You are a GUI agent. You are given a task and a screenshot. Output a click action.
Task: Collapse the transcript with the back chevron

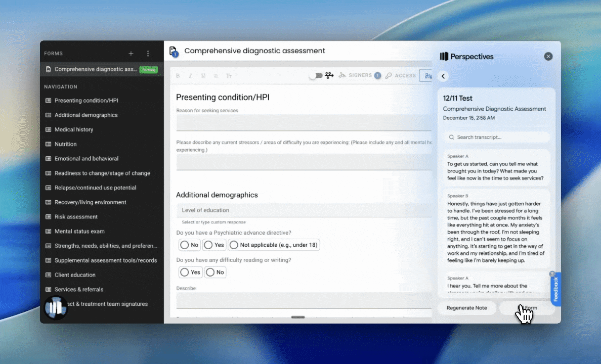443,76
